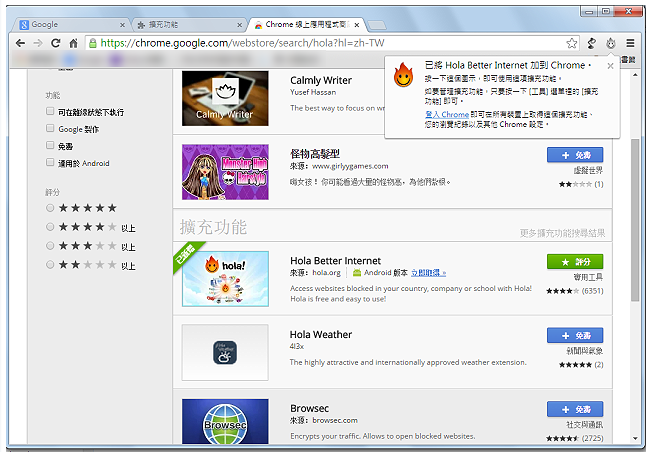
Task: Click the Yusef Hassan author text
Action: click(x=313, y=92)
